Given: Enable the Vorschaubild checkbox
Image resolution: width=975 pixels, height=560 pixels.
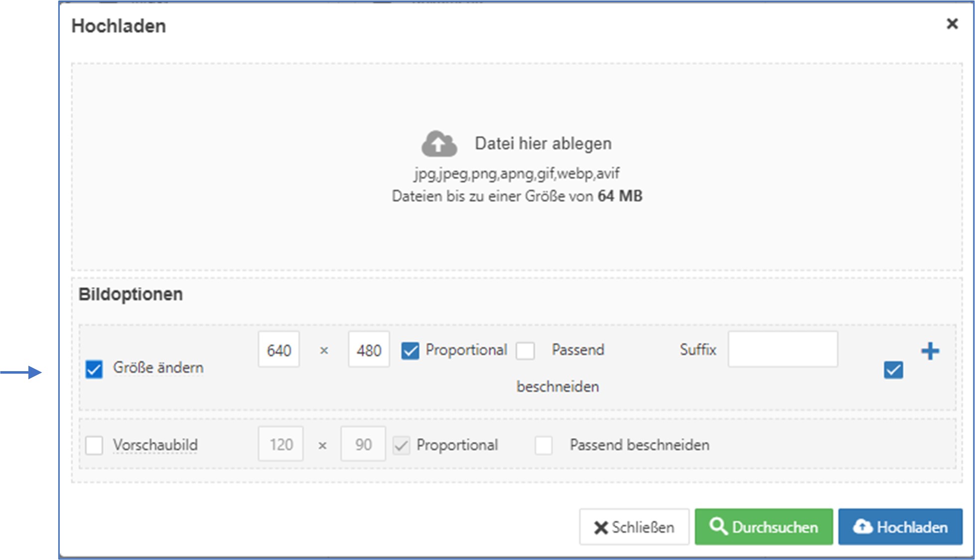Looking at the screenshot, I should [x=94, y=445].
